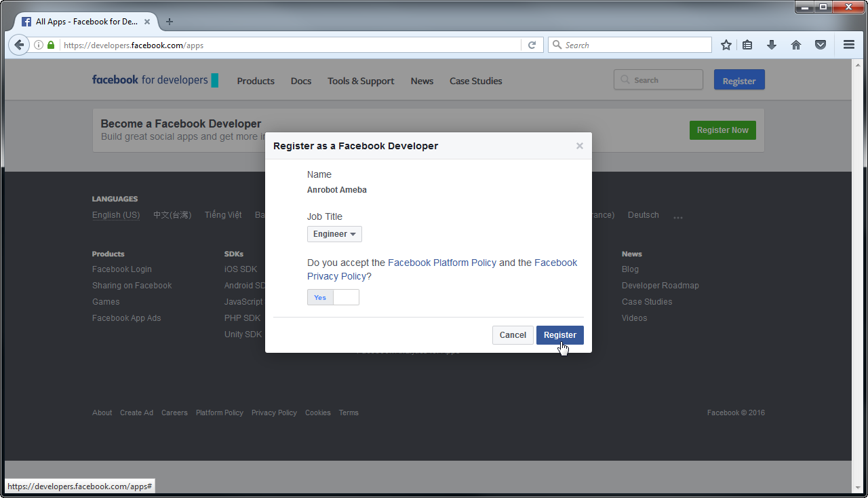The height and width of the screenshot is (498, 868).
Task: Click the page vertical scrollbar
Action: click(x=857, y=275)
